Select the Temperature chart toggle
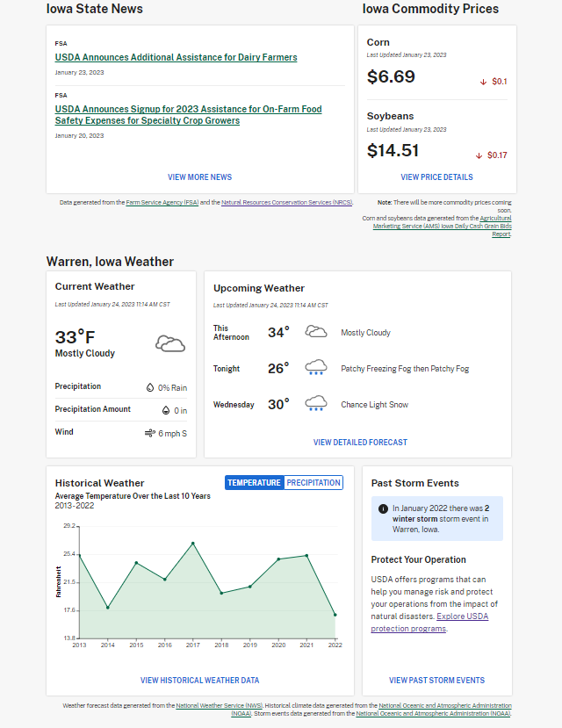 click(x=255, y=482)
